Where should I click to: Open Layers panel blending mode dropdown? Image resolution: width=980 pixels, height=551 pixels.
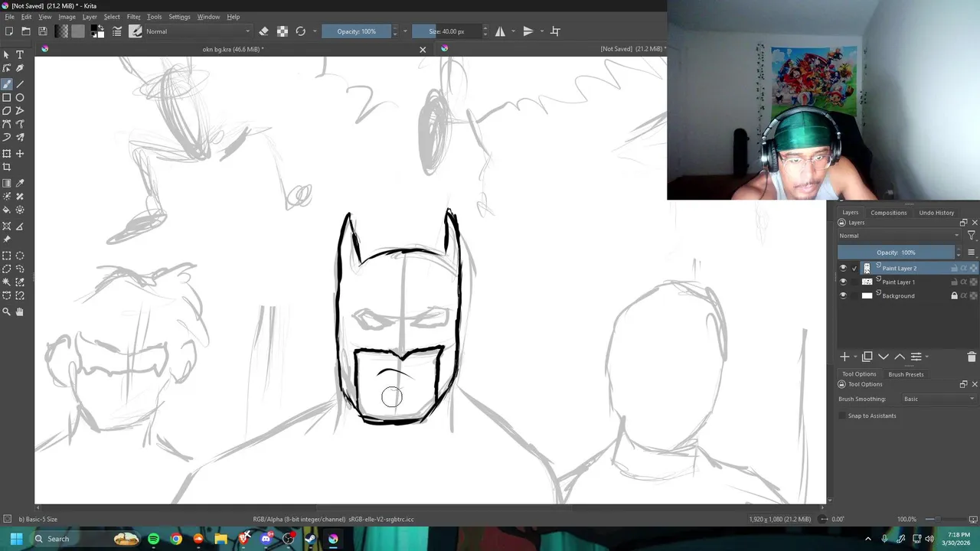click(899, 236)
